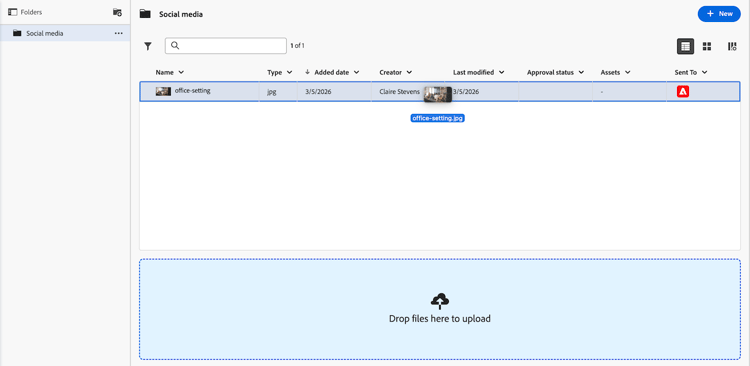This screenshot has height=366, width=750.
Task: Click the folder icon beside Social media heading
Action: [x=145, y=14]
